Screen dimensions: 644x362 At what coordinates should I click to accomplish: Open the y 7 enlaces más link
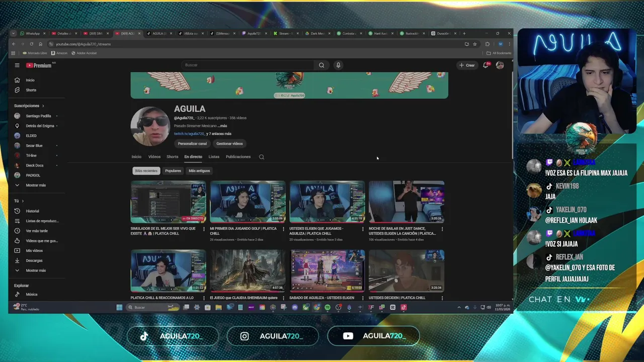tap(219, 134)
